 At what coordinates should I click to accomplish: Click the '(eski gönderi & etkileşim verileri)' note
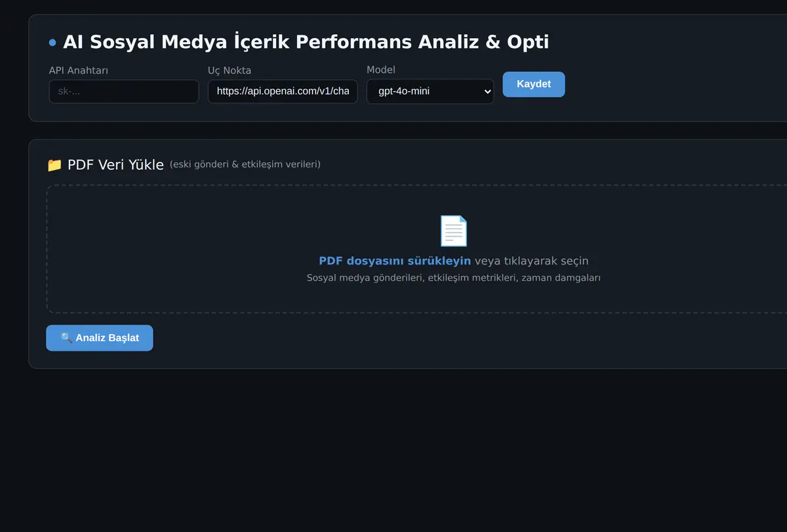(245, 165)
